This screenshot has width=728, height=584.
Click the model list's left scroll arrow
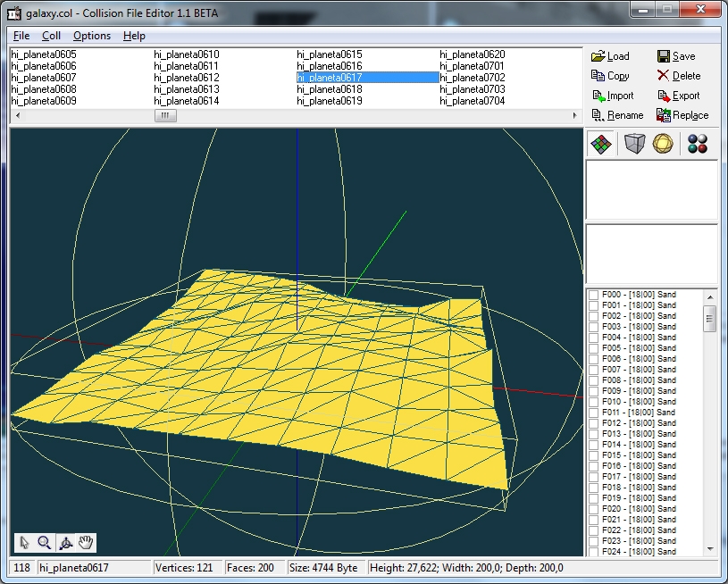18,115
